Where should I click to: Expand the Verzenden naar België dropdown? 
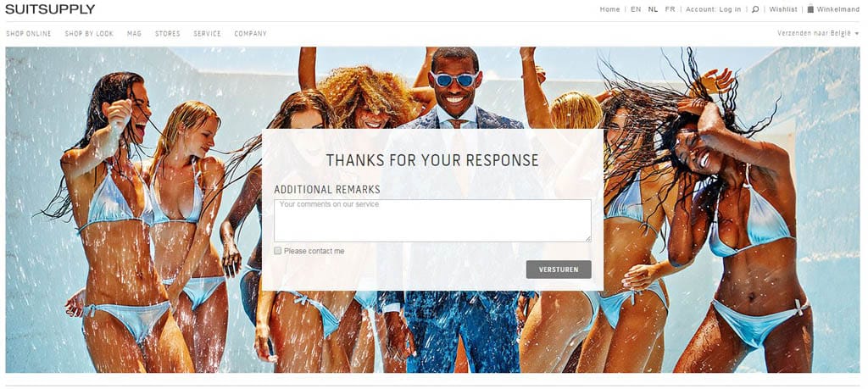tap(818, 33)
